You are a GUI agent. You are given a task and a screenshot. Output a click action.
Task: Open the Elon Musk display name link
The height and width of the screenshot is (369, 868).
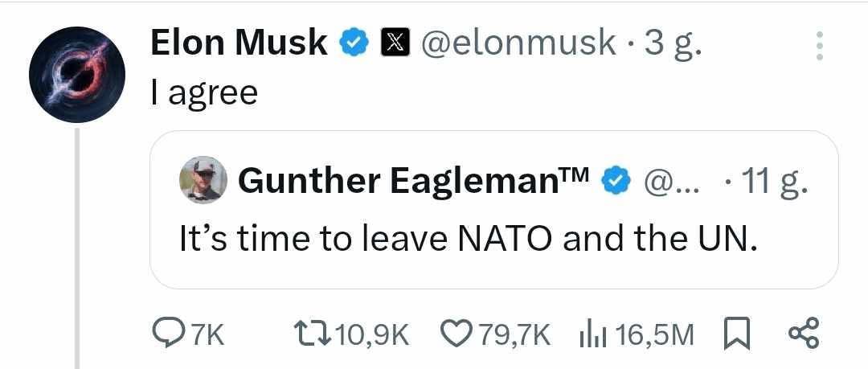[x=239, y=43]
